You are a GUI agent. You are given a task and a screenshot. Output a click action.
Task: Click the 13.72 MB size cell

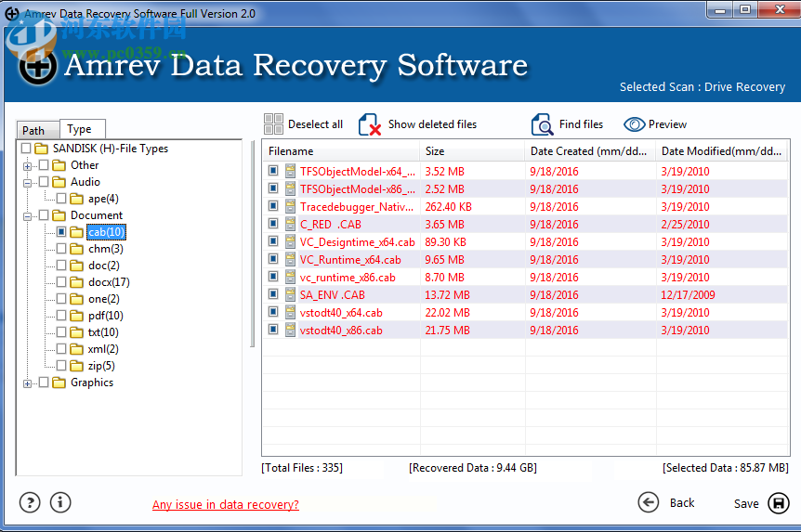click(448, 294)
